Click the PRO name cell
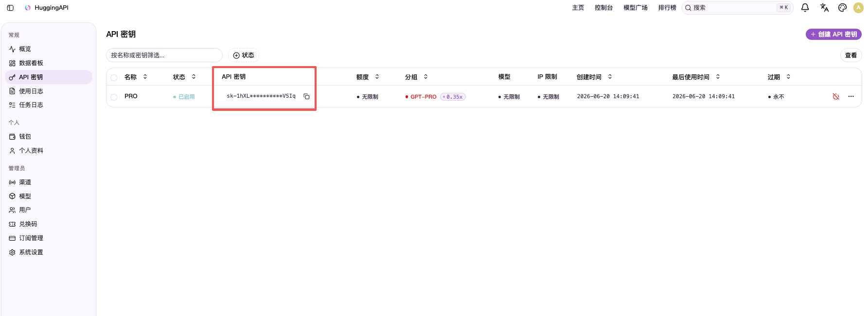Viewport: 868px width, 316px height. [131, 96]
